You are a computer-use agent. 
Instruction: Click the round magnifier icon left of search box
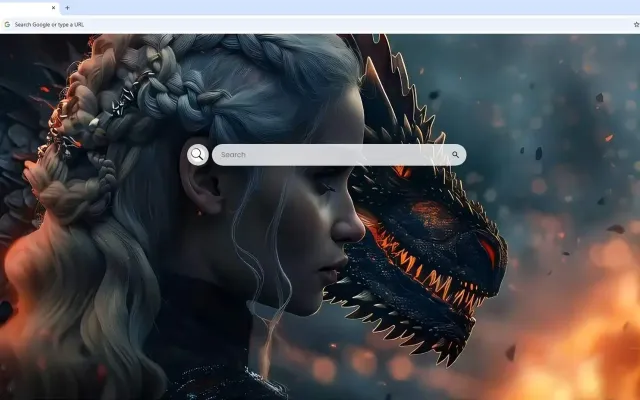(198, 155)
